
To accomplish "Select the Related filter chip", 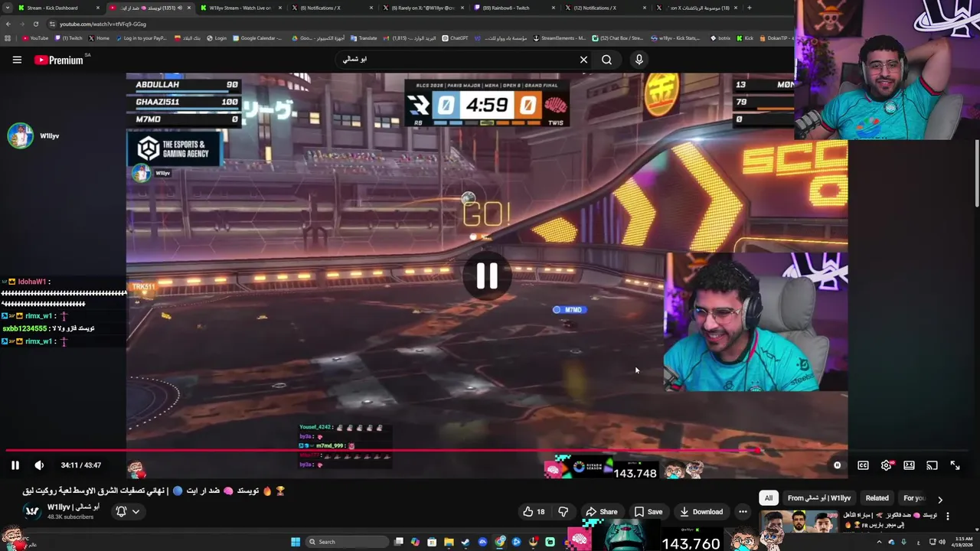I will pyautogui.click(x=877, y=497).
